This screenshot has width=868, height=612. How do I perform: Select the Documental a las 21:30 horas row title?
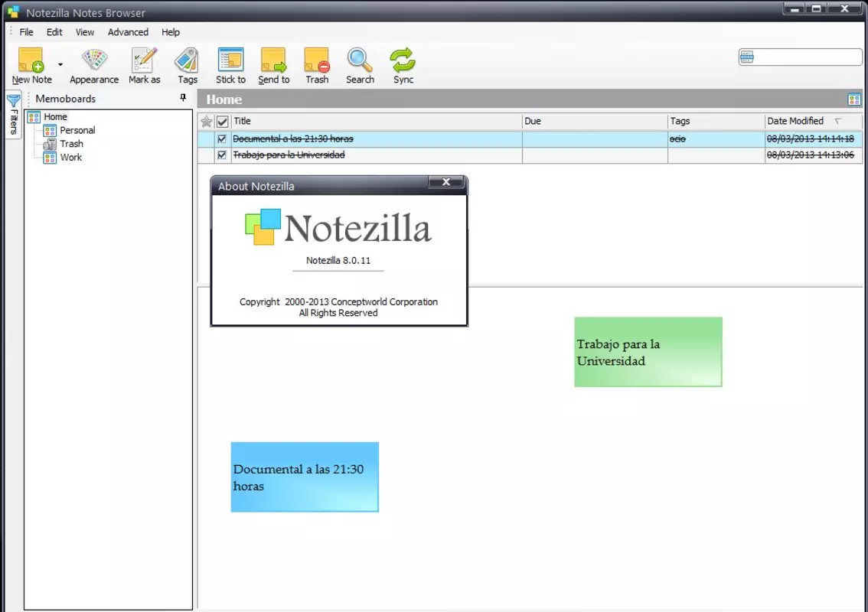293,139
